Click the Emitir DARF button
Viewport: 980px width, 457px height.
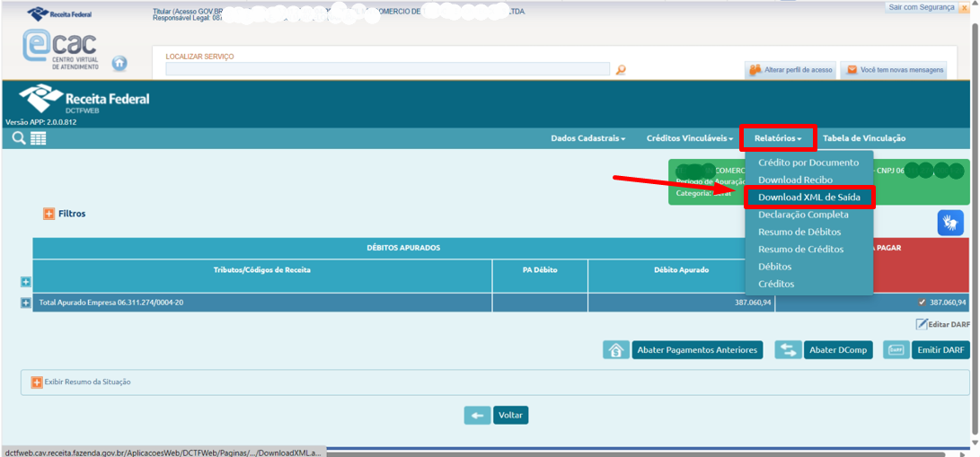click(x=940, y=350)
